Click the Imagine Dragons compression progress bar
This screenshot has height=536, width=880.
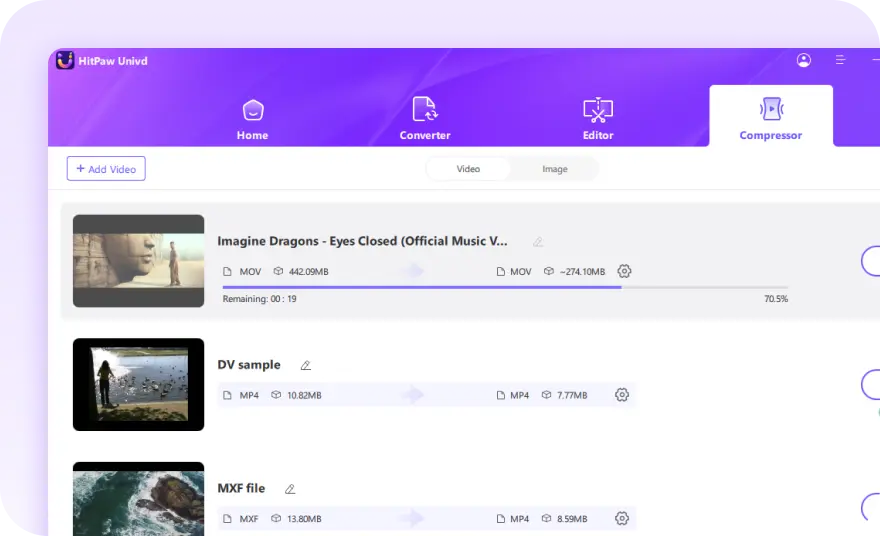coord(505,287)
